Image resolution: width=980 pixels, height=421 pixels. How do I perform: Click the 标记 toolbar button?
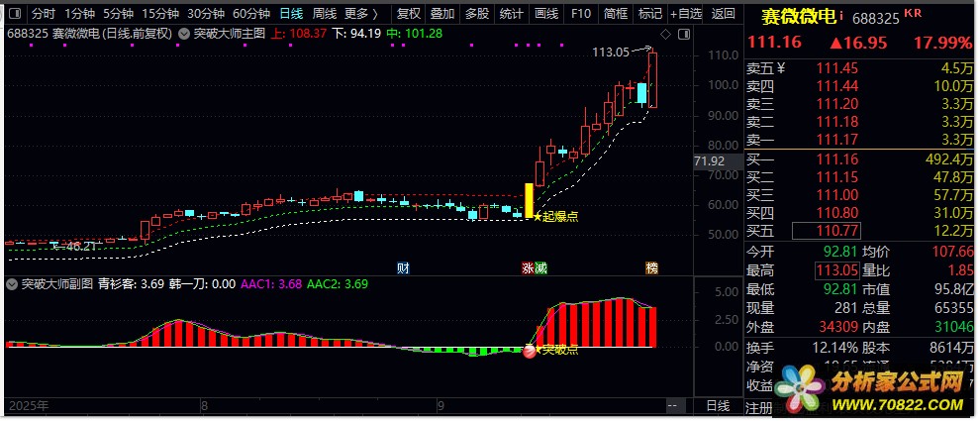click(650, 13)
